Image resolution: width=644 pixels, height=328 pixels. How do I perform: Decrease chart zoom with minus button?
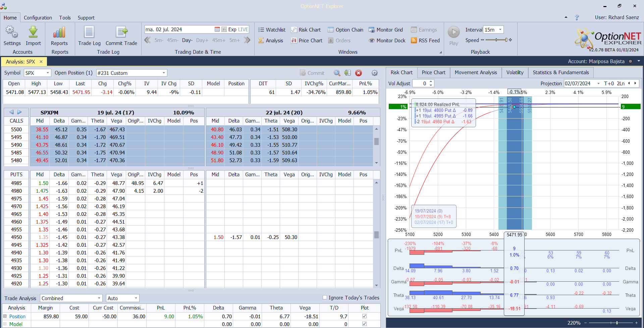point(586,323)
